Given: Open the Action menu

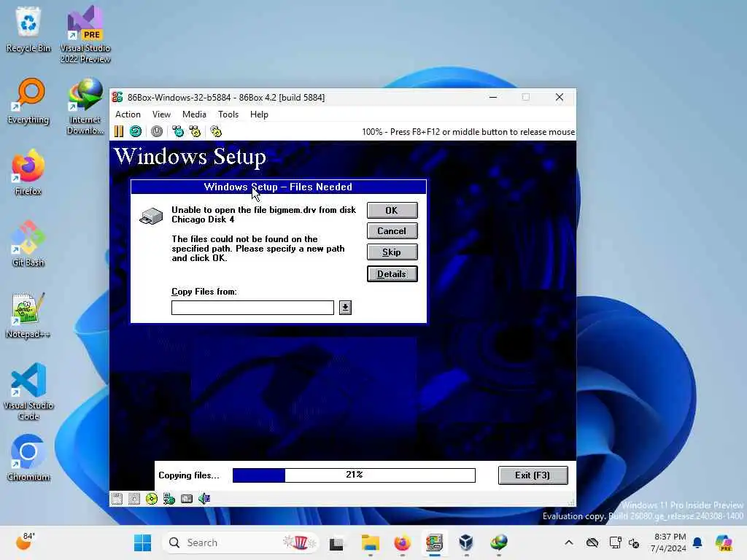Looking at the screenshot, I should tap(128, 114).
